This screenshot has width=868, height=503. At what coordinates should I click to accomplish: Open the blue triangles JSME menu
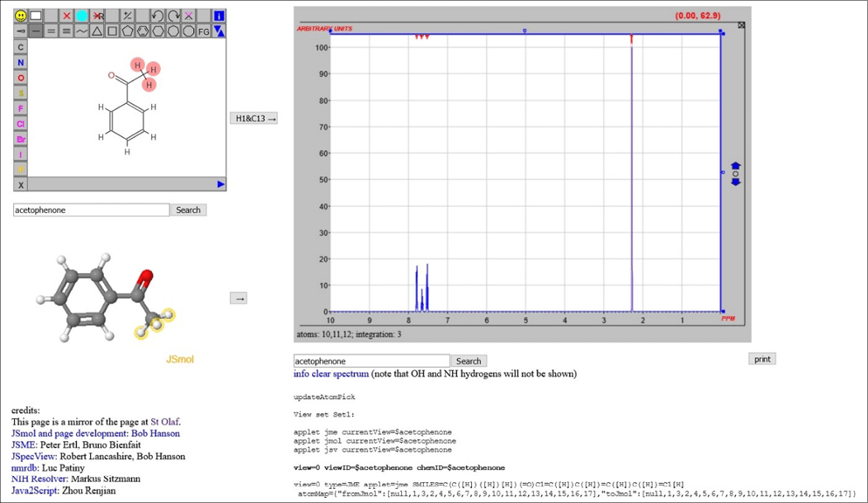click(219, 31)
